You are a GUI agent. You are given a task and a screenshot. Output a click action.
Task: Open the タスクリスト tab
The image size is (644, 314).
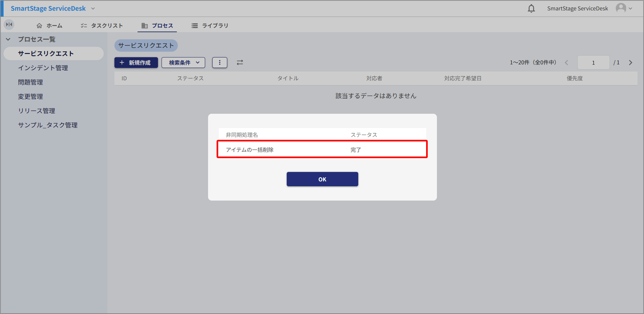[102, 26]
